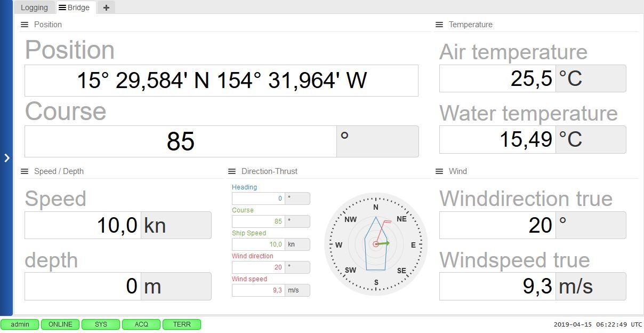
Task: Click the Air temperature value 25,5
Action: [x=497, y=78]
